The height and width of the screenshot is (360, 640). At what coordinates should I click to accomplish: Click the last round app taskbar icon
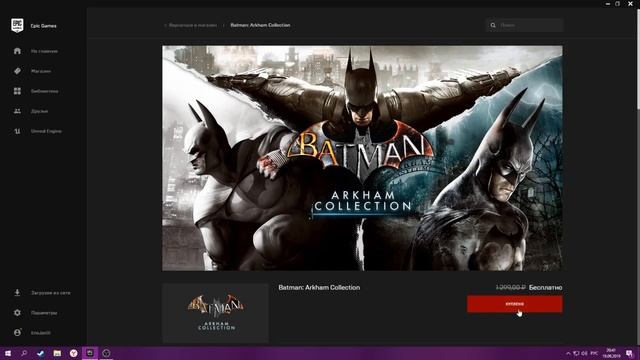pos(106,353)
